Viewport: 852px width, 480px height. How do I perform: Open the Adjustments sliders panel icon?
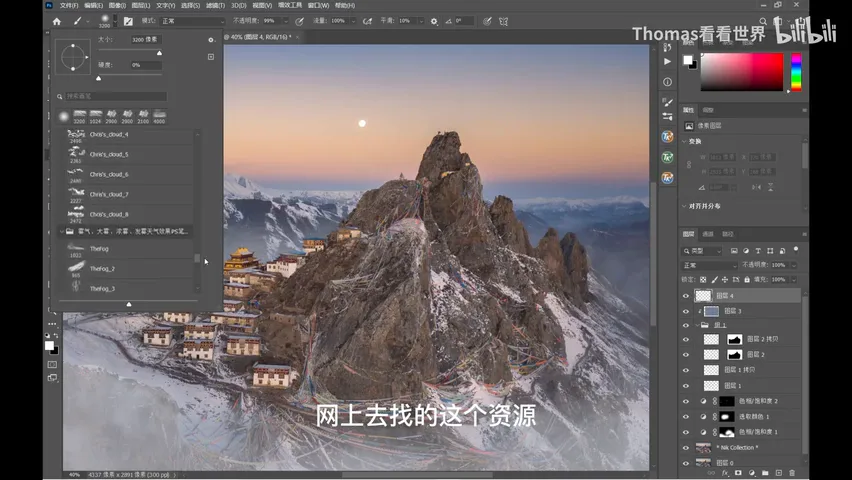click(667, 116)
